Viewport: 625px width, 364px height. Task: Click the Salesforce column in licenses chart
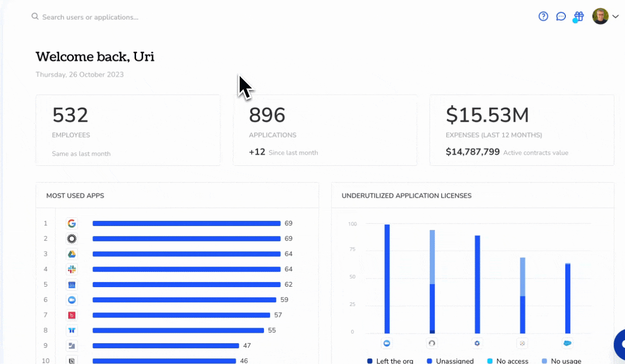click(x=568, y=298)
